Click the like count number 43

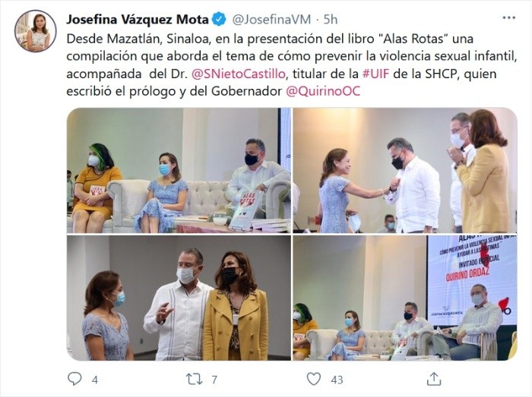[x=337, y=380]
